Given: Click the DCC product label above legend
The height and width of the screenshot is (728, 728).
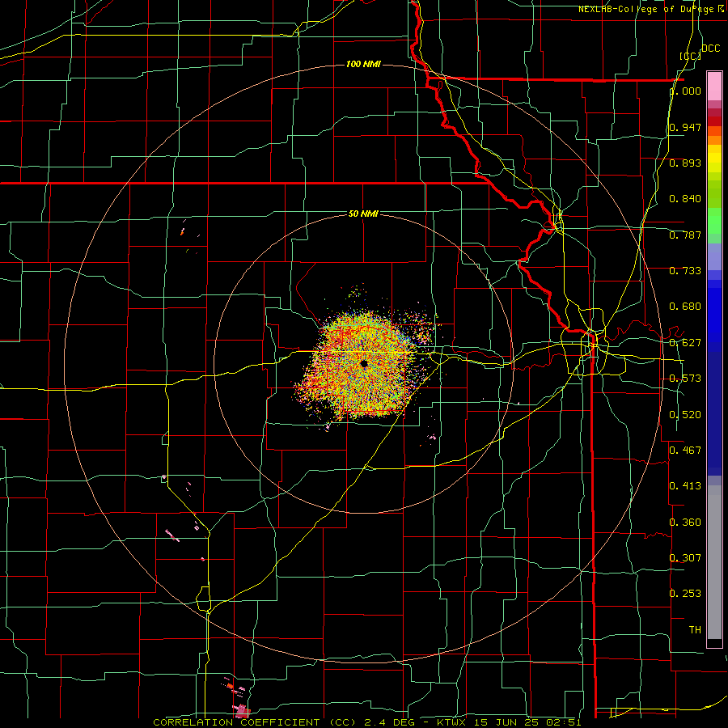Looking at the screenshot, I should pos(711,49).
